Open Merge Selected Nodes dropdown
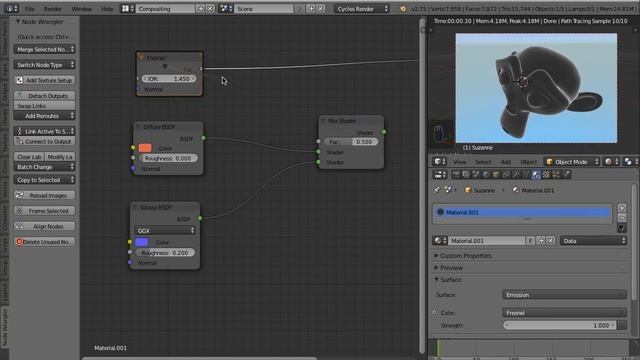640x360 pixels. 44,49
